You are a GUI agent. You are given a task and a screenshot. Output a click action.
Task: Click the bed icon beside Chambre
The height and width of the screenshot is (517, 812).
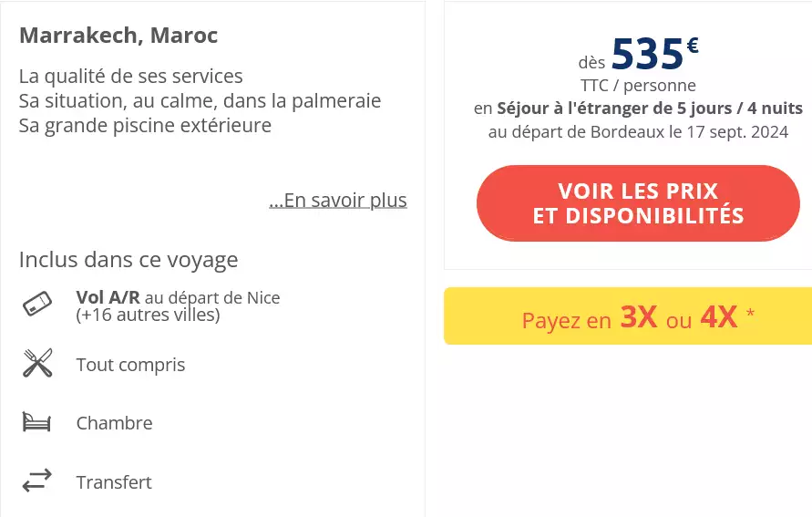tap(37, 422)
